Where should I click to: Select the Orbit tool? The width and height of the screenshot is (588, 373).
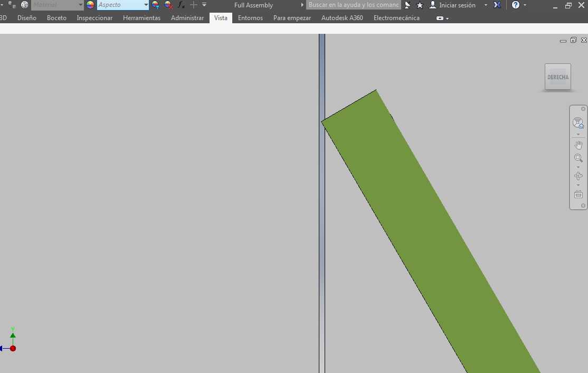(x=578, y=175)
